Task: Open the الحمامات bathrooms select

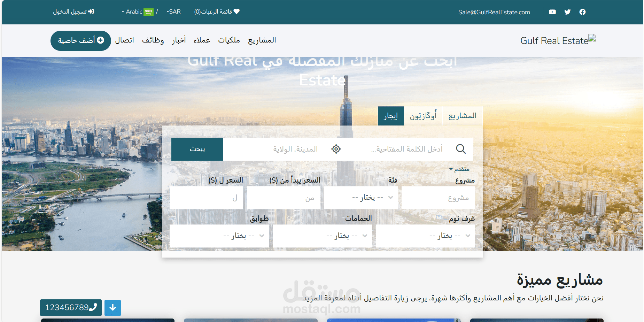Action: (322, 236)
